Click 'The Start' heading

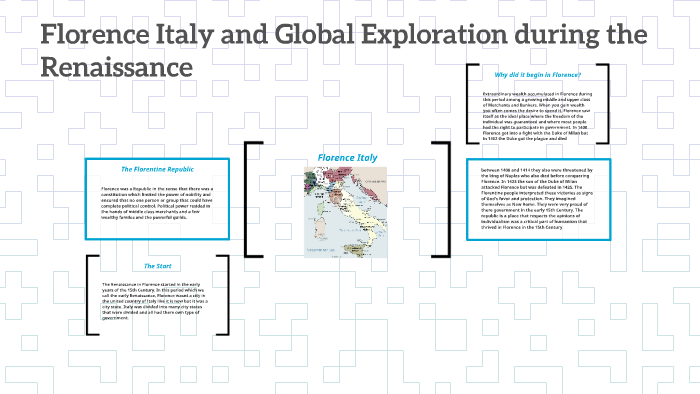[158, 266]
